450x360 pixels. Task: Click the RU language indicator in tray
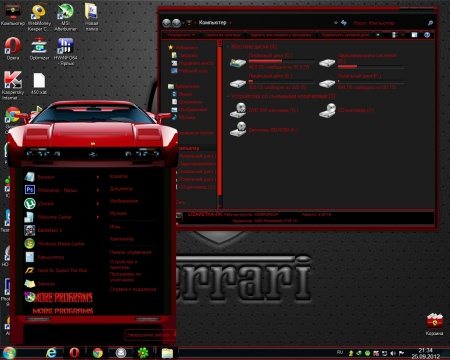[x=340, y=352]
